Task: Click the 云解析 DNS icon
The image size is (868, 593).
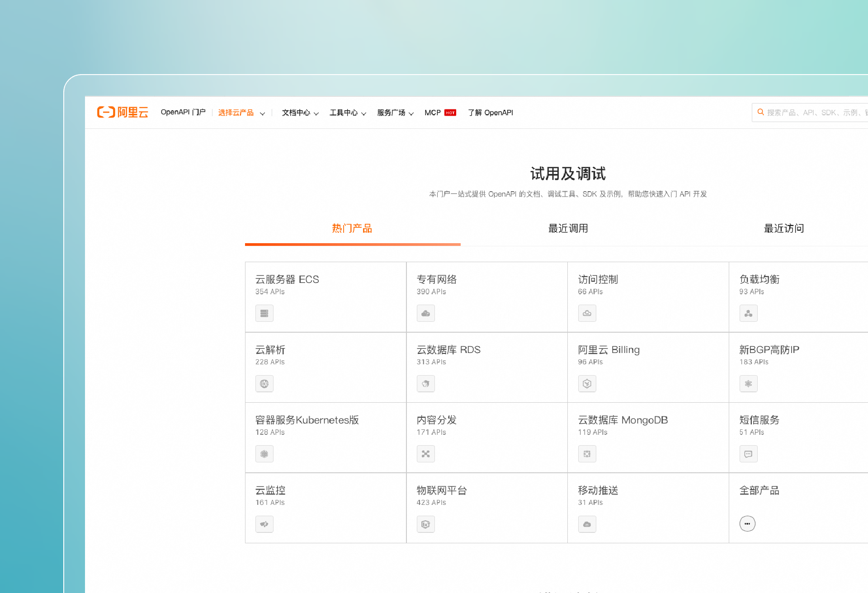Action: [264, 383]
